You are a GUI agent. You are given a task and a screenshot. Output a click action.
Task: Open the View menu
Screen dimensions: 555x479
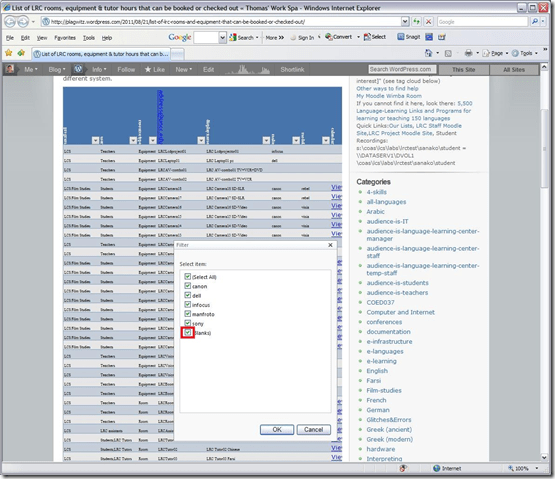coord(42,38)
